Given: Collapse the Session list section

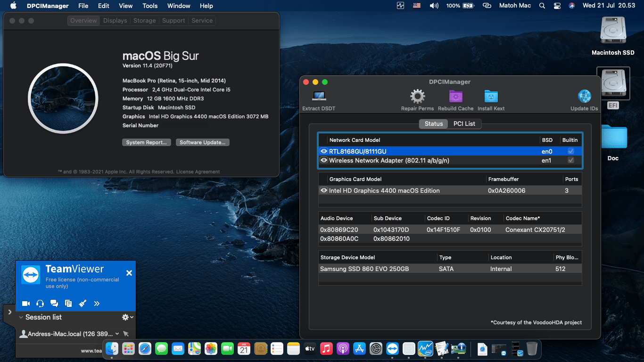Looking at the screenshot, I should 21,318.
